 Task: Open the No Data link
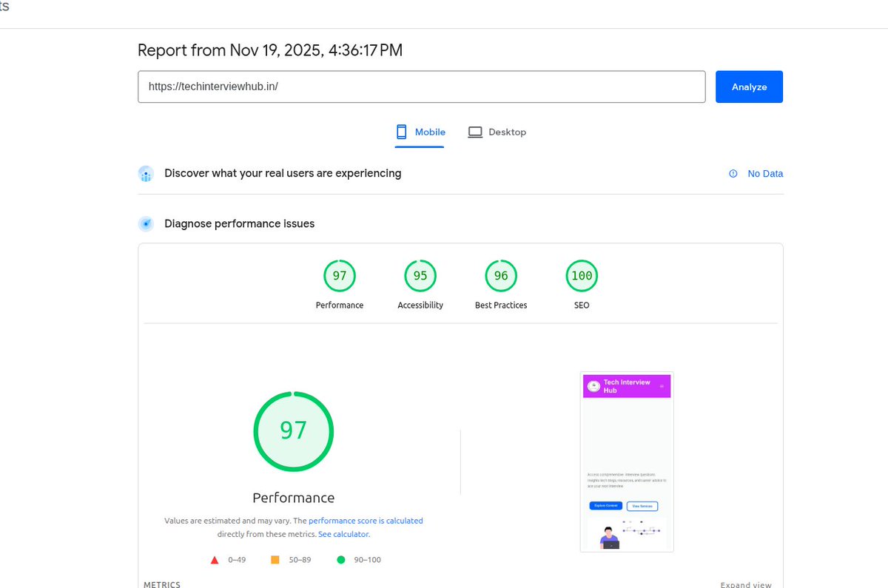(765, 173)
